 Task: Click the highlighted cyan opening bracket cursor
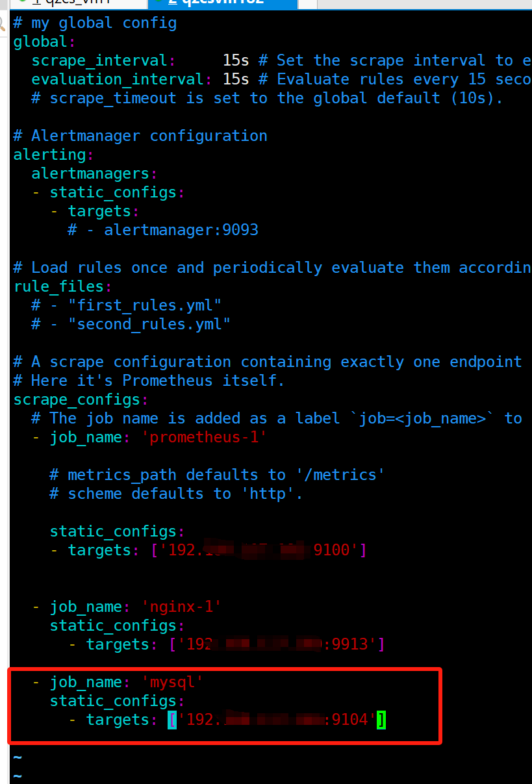(172, 720)
